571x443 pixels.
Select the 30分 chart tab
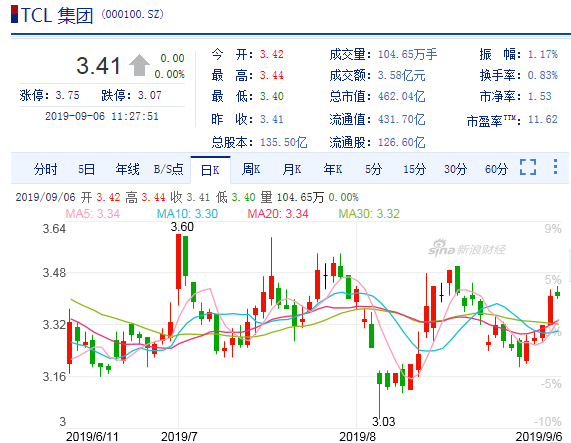[x=455, y=169]
